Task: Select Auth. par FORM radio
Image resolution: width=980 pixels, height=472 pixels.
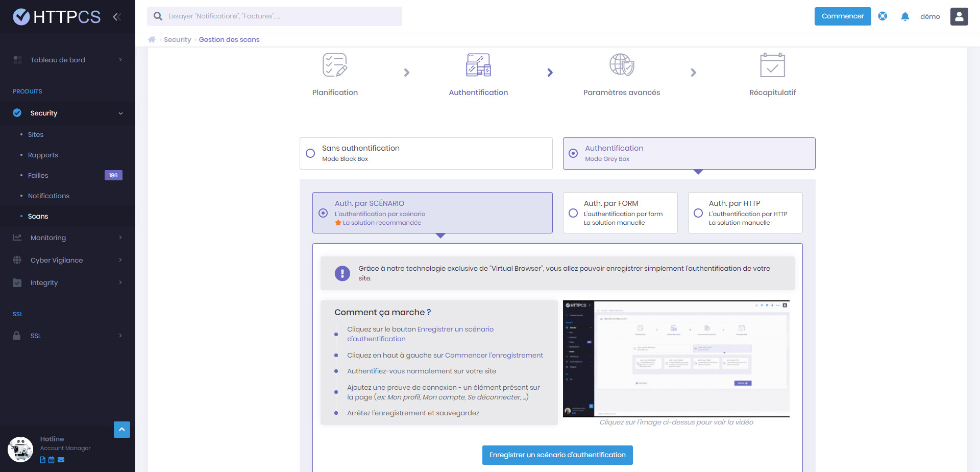Action: point(573,213)
